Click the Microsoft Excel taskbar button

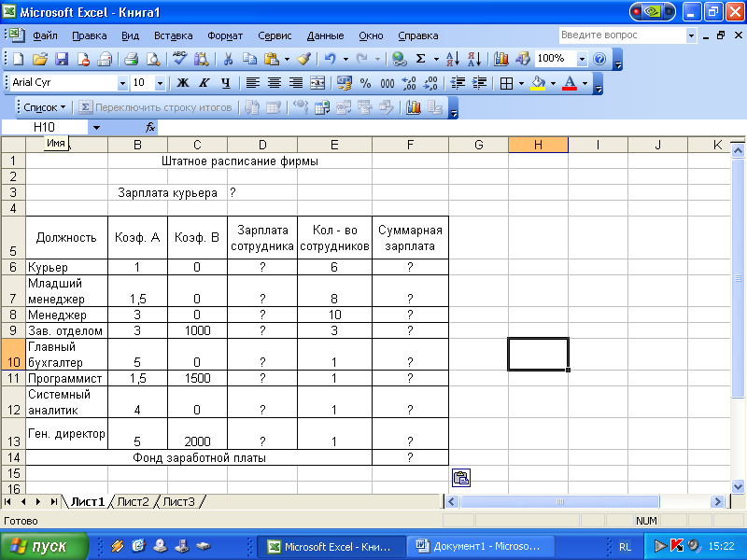tap(331, 546)
